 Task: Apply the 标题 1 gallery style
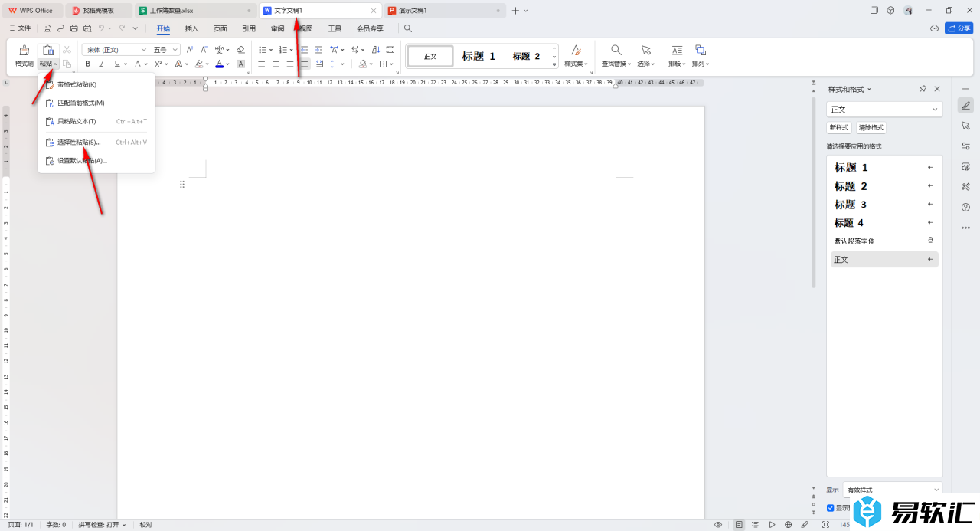click(479, 56)
